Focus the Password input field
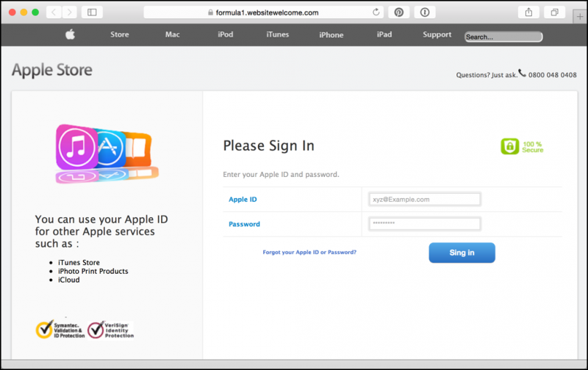 (x=425, y=224)
